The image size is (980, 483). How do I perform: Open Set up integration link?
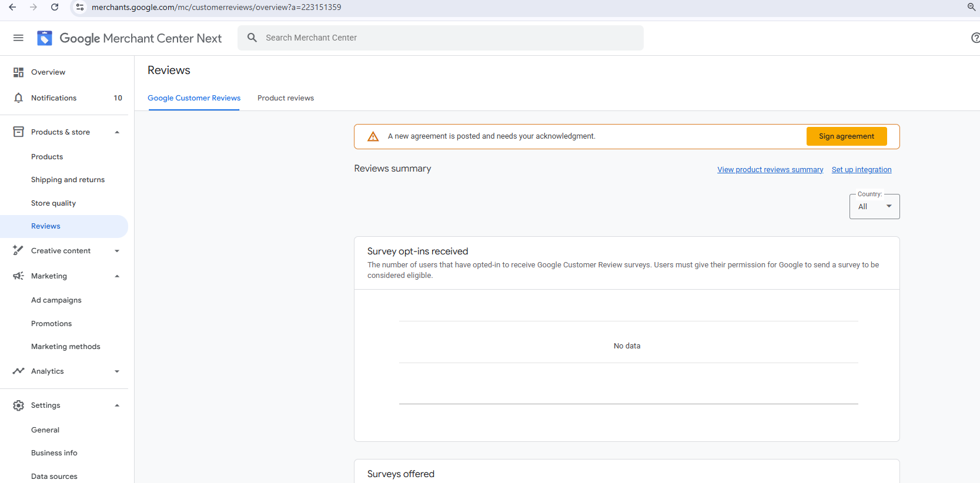pos(861,170)
